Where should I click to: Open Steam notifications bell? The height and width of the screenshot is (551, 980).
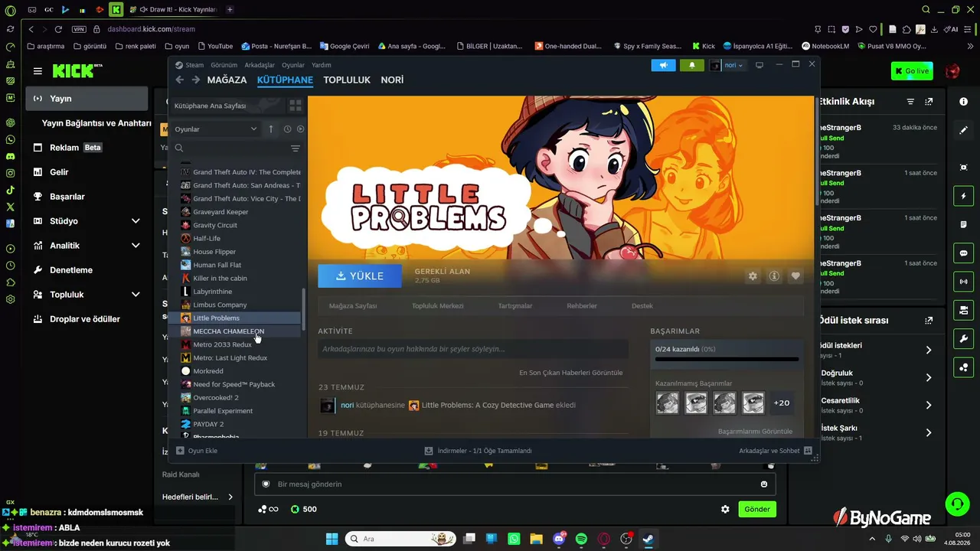point(692,65)
